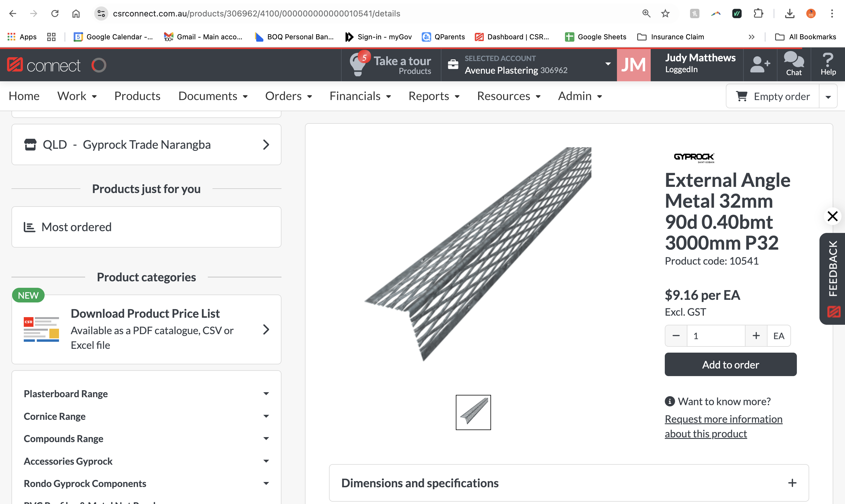Open Help
Viewport: 845px width, 504px height.
point(828,64)
